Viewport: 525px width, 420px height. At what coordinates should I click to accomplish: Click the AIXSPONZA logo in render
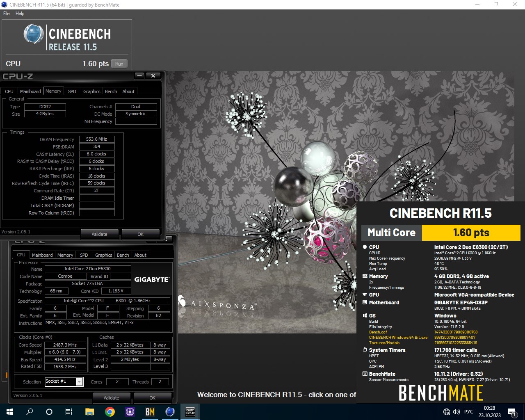pos(217,304)
